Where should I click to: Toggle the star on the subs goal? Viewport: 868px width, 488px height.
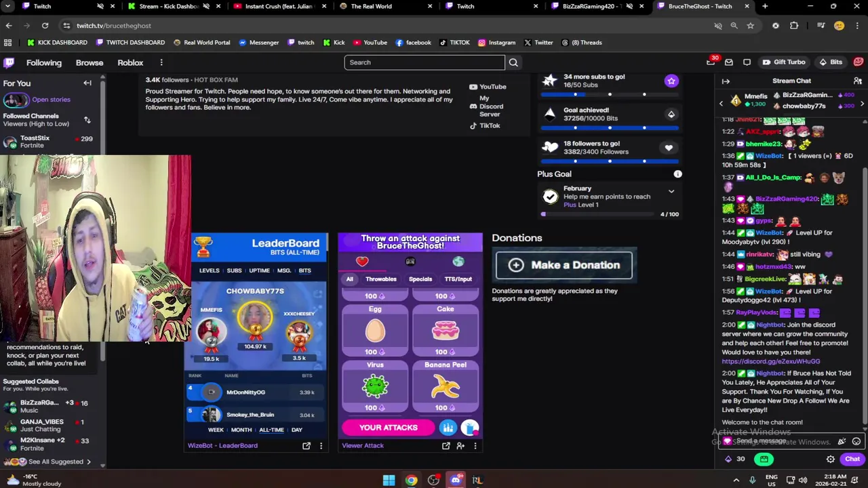671,81
